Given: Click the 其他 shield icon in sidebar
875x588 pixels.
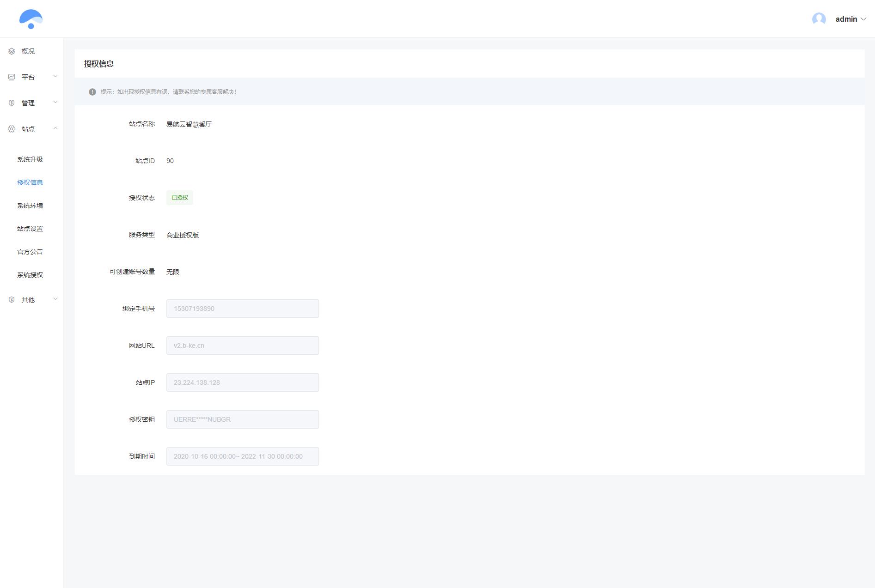Looking at the screenshot, I should click(12, 300).
